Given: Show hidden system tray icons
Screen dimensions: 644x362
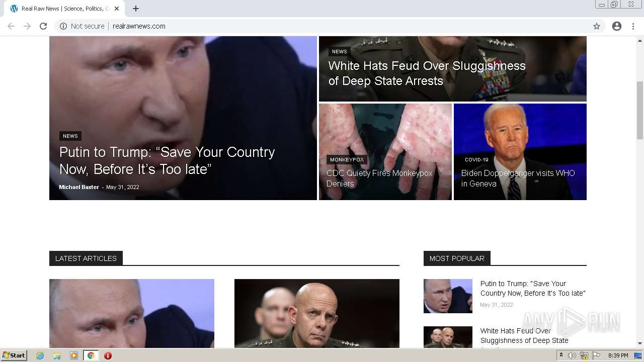Looking at the screenshot, I should (x=561, y=355).
